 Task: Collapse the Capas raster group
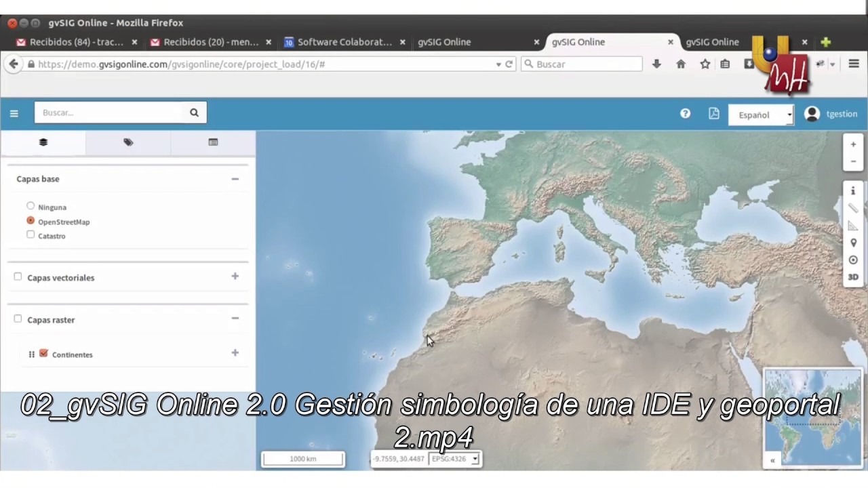235,319
